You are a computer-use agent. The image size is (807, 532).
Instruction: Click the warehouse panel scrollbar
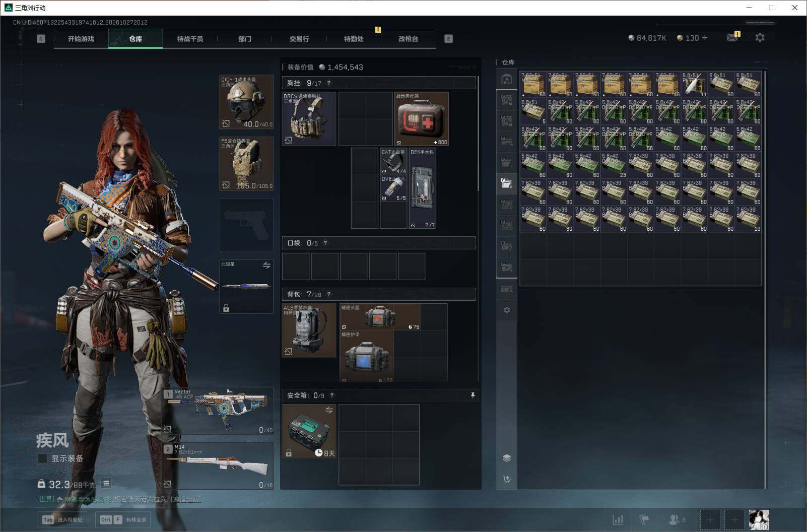click(766, 280)
